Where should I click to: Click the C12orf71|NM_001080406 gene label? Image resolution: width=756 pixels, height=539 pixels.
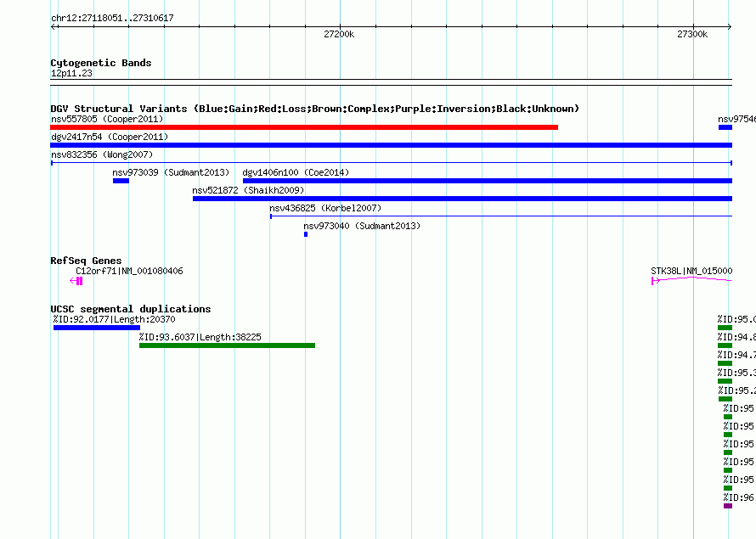point(129,271)
